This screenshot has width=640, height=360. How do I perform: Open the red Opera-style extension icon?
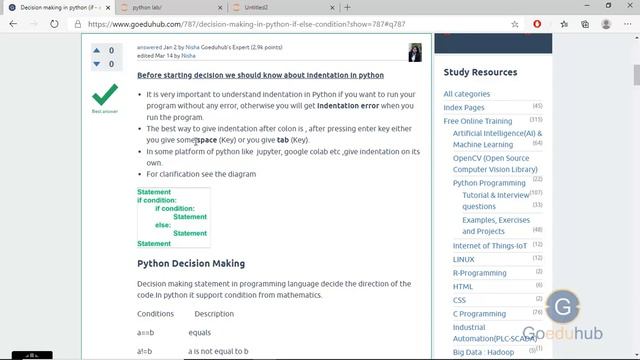[537, 24]
